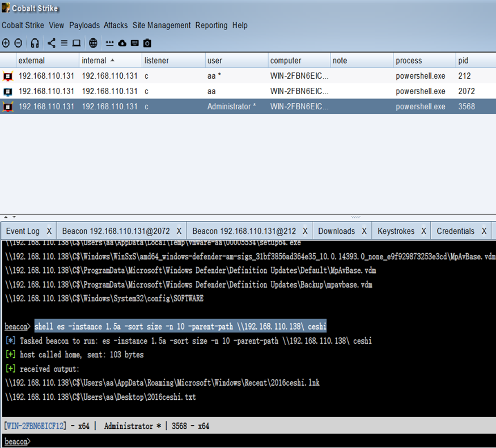Click sort arrow beside internal header
The width and height of the screenshot is (496, 448).
(112, 60)
